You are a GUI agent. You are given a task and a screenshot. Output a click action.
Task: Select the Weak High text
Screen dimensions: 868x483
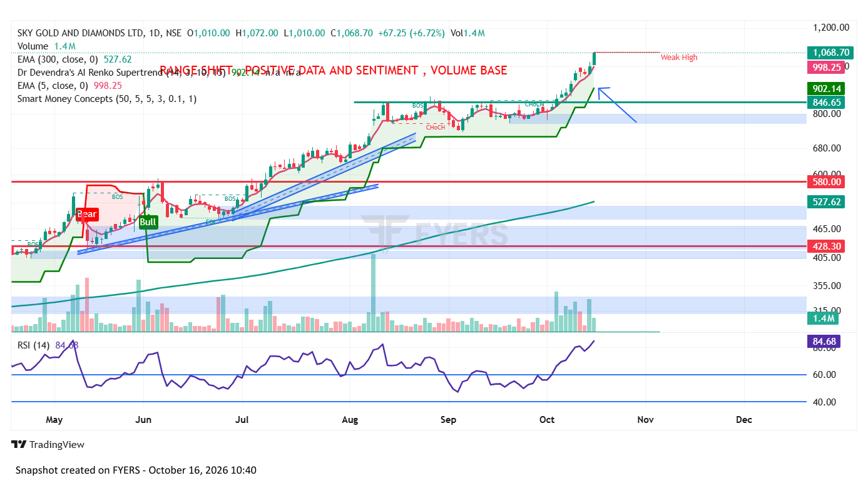tap(679, 58)
